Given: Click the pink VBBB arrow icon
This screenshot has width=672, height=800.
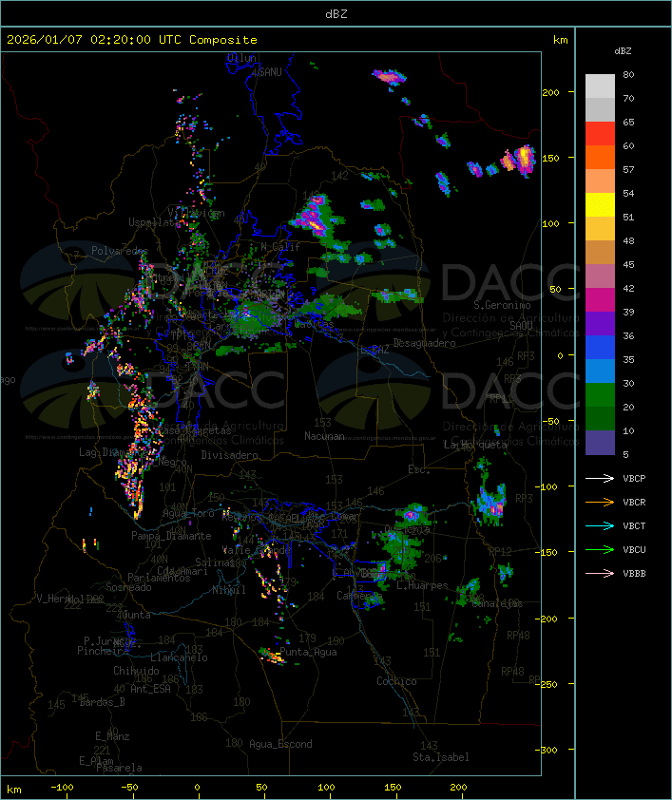Looking at the screenshot, I should pos(601,573).
